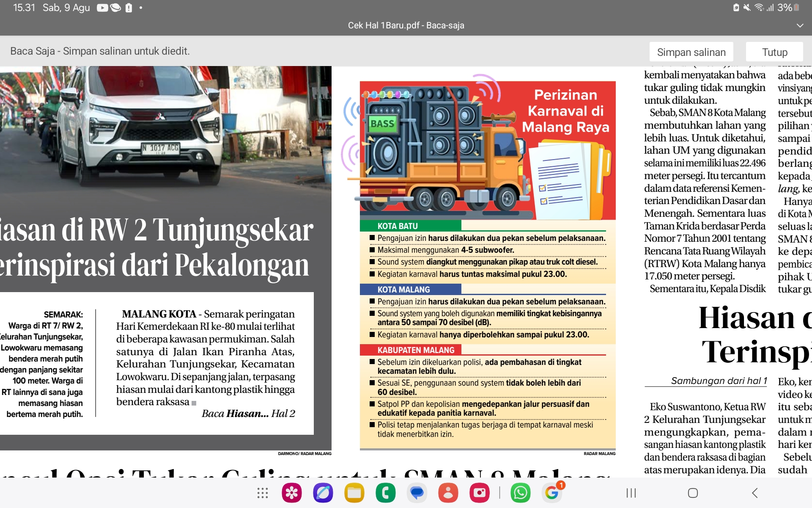Tap the recent apps navigation button

631,493
